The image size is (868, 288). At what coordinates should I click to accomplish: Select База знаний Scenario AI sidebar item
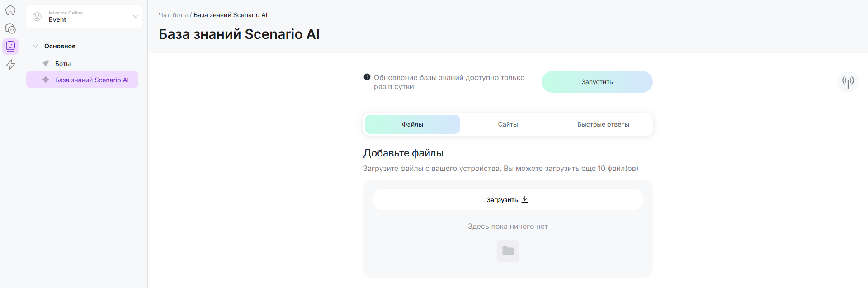click(x=92, y=80)
